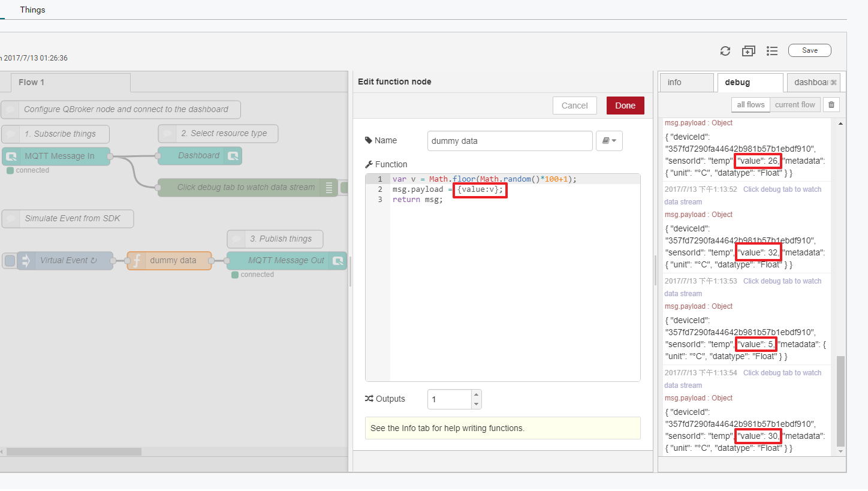Click the function icon on dummy data node
Image resolution: width=868 pixels, height=491 pixels.
[x=137, y=261]
